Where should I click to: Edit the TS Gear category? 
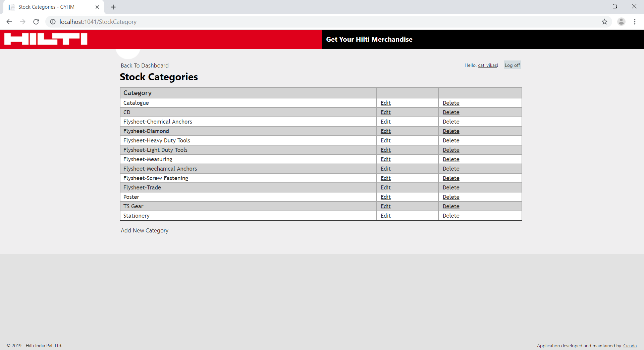[386, 206]
